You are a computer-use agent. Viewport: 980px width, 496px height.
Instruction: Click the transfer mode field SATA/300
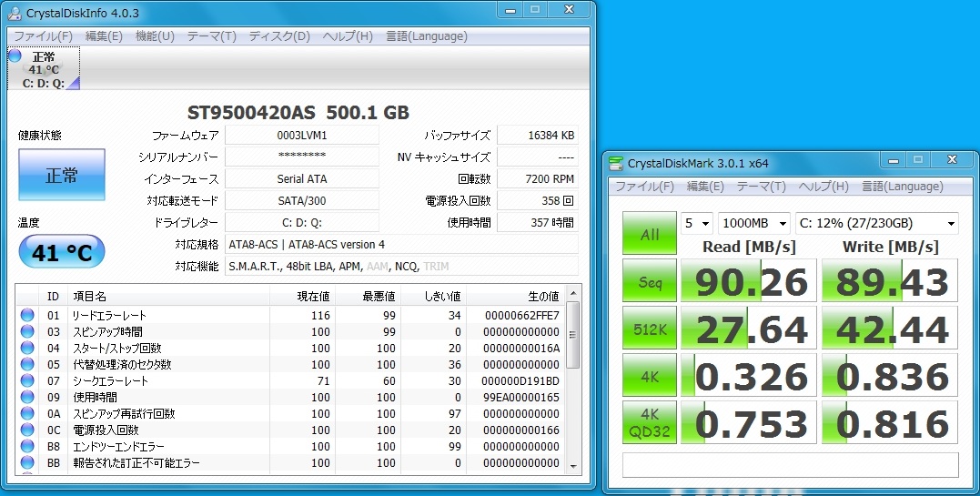pos(302,201)
